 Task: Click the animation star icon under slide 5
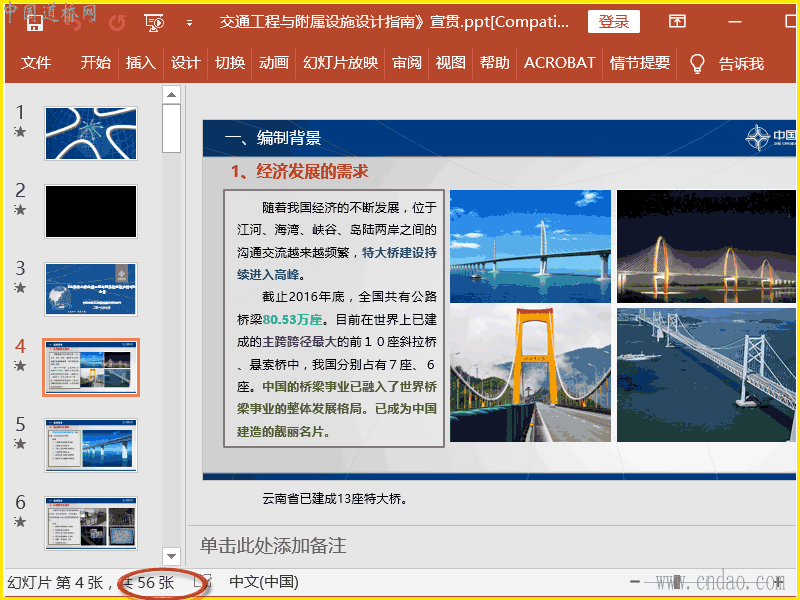point(20,444)
